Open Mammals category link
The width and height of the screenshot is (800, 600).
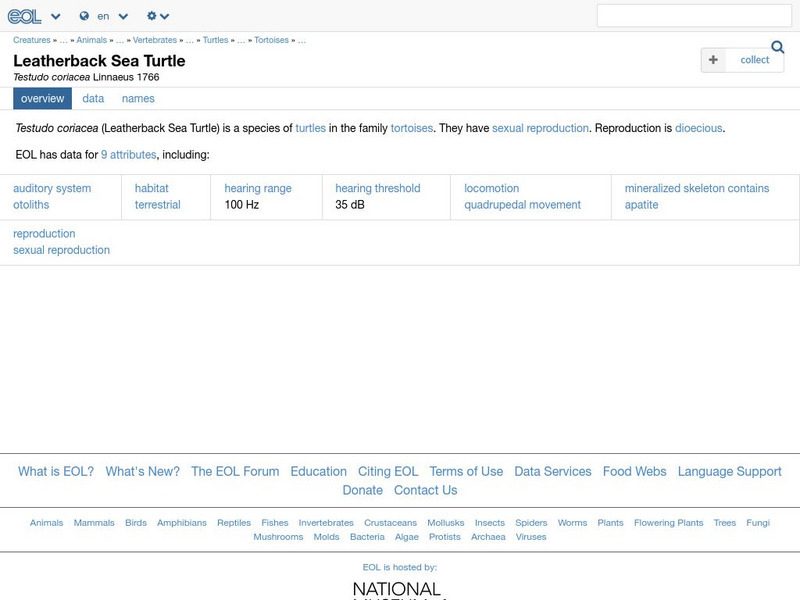[94, 523]
